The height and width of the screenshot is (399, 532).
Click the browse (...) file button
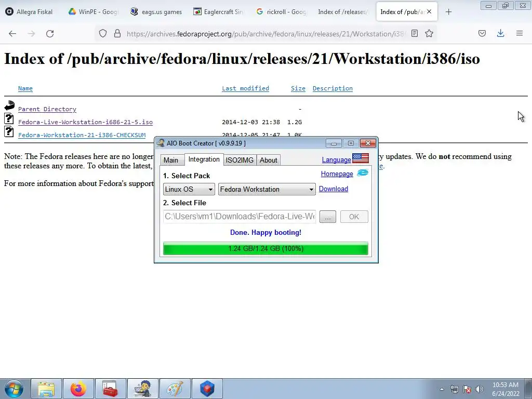coord(328,217)
